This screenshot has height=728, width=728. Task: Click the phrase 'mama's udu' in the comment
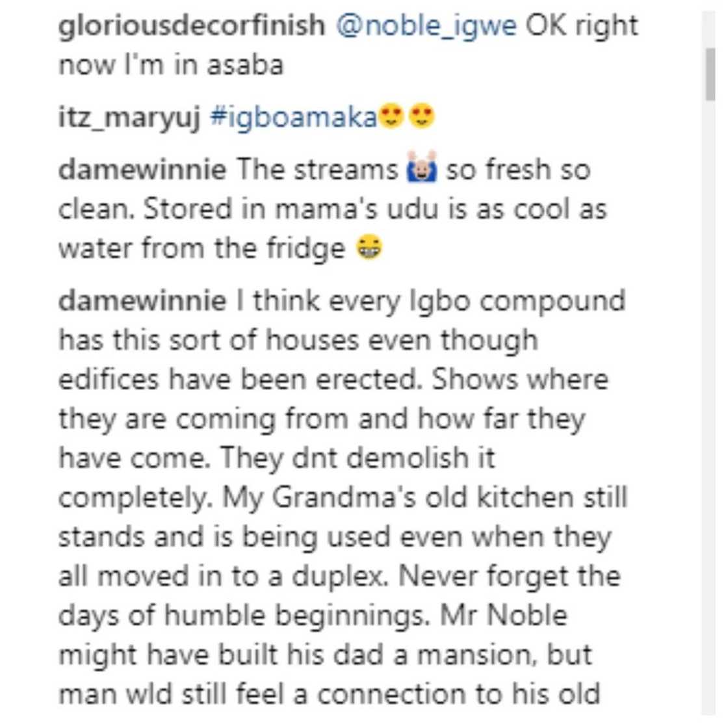(x=357, y=208)
